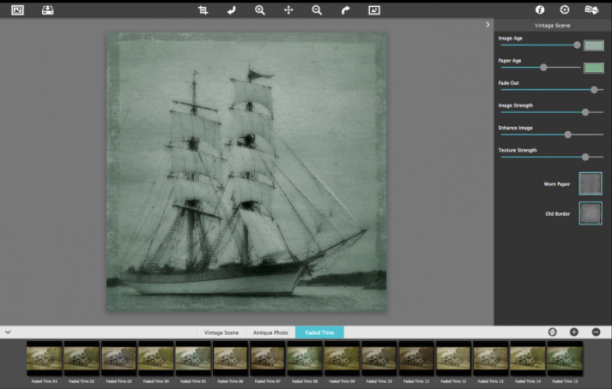Collapse the presets strip with down chevron
612x389 pixels.
tap(8, 332)
